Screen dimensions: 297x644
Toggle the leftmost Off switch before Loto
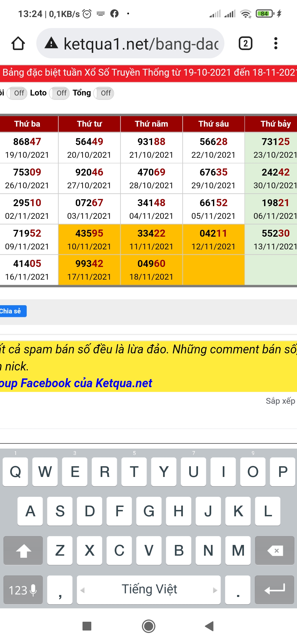point(17,93)
